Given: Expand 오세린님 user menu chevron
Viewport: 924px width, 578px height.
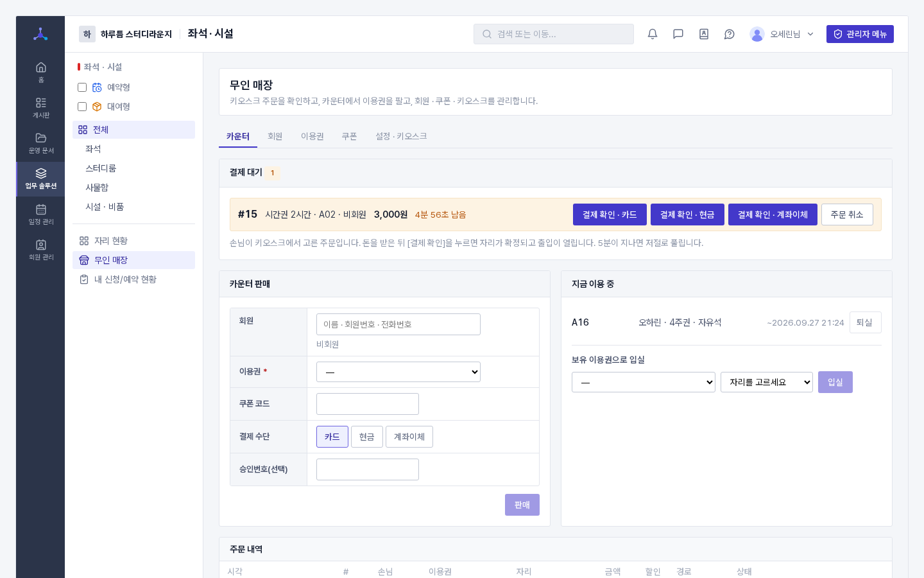Looking at the screenshot, I should [810, 34].
